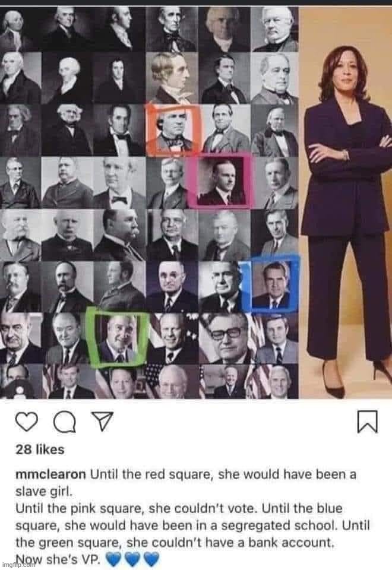Viewport: 392px width, 570px height.
Task: Tap the portrait inside the red square
Action: point(173,128)
